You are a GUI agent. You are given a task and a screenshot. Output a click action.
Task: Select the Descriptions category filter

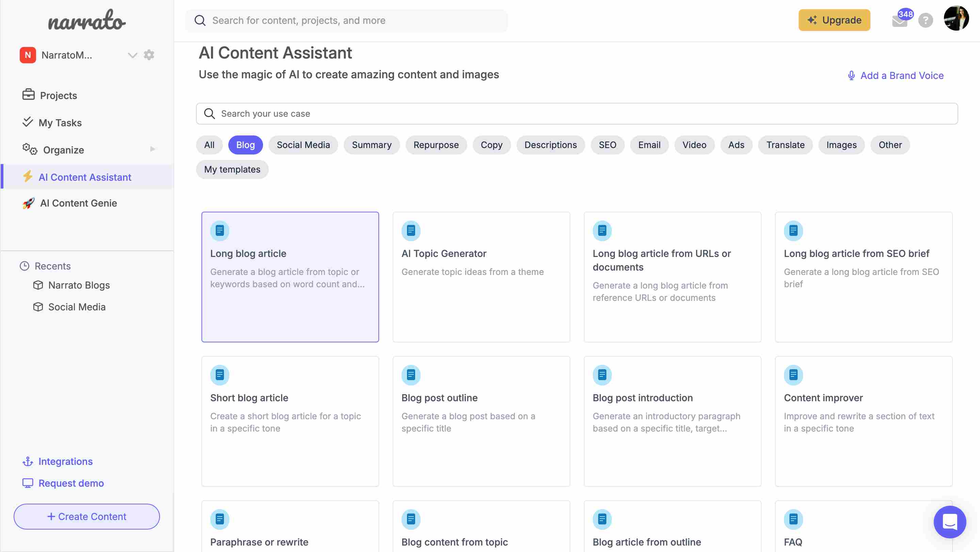tap(551, 145)
